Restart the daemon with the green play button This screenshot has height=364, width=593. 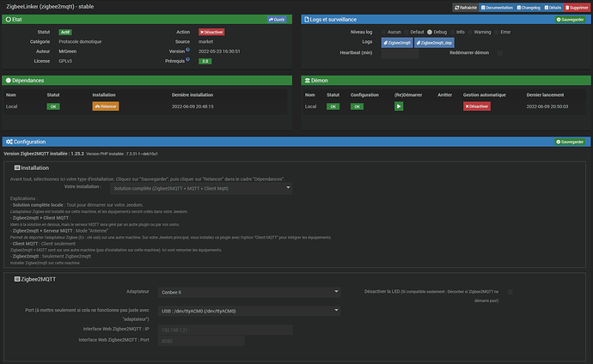coord(398,106)
